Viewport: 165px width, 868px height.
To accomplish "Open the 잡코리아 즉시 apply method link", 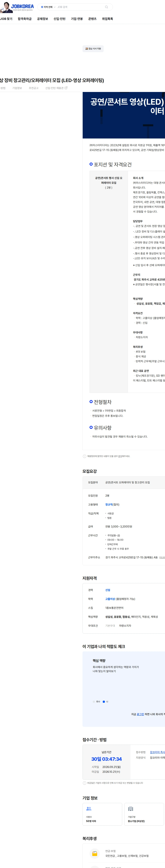I will coord(158,752).
